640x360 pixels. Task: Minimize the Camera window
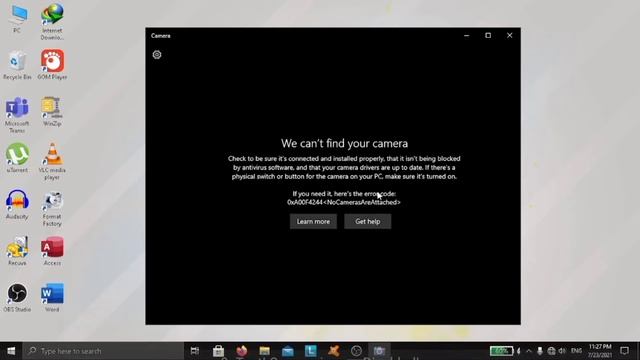[467, 36]
